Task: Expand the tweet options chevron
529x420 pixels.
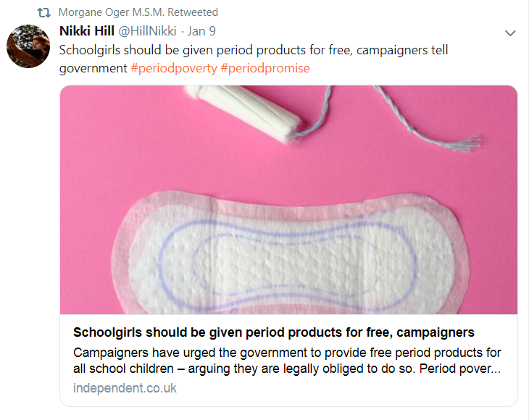Action: [510, 33]
